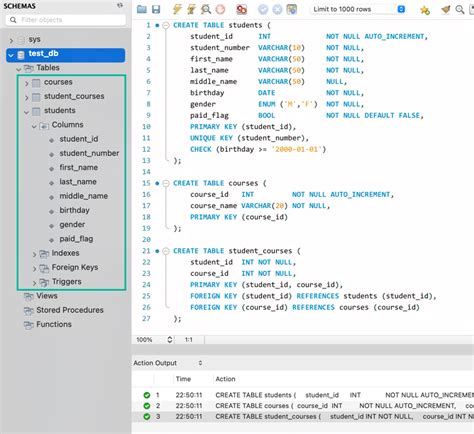474x434 pixels.
Task: Select the test_db schema label
Action: click(x=43, y=53)
